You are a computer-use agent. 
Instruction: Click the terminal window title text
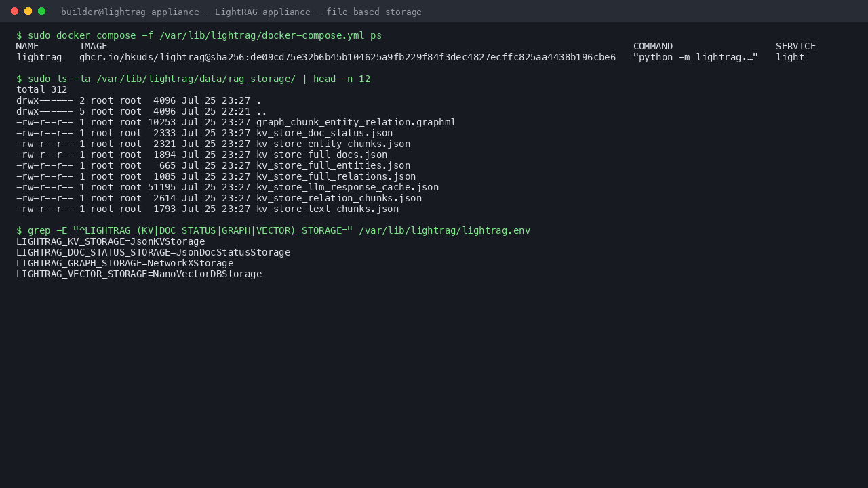(x=241, y=12)
